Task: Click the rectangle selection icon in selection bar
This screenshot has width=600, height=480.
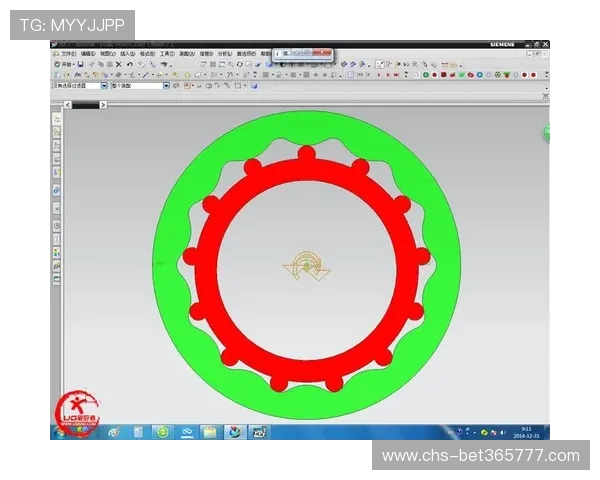Action: [238, 86]
